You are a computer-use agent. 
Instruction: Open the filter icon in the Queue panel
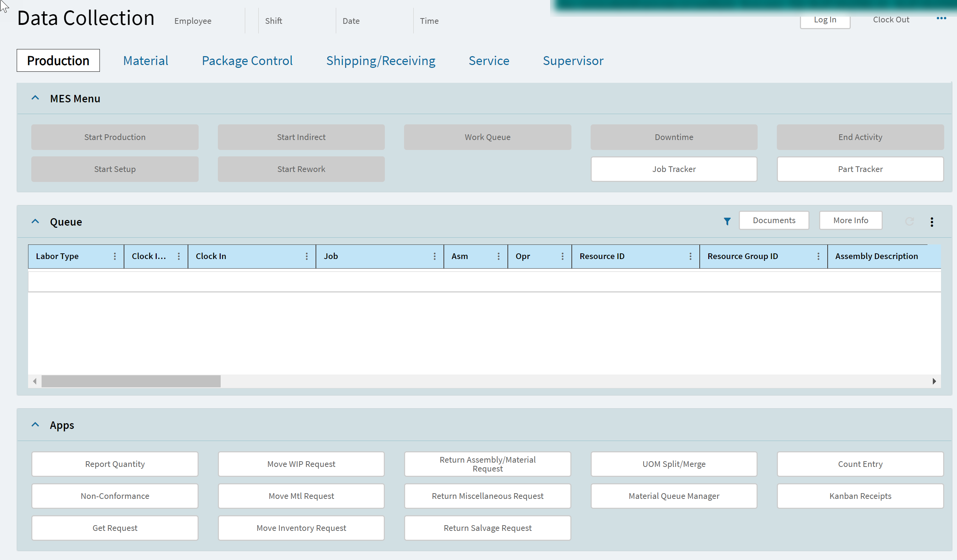(727, 221)
